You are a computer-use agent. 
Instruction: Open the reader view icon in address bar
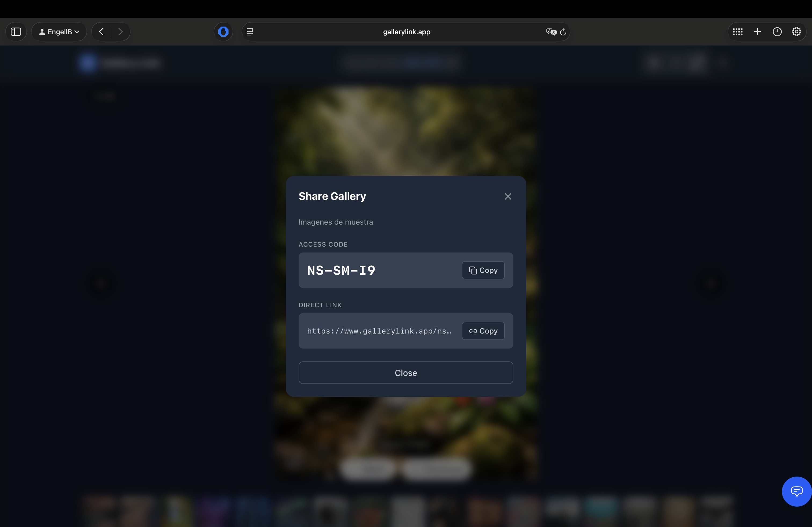tap(250, 32)
